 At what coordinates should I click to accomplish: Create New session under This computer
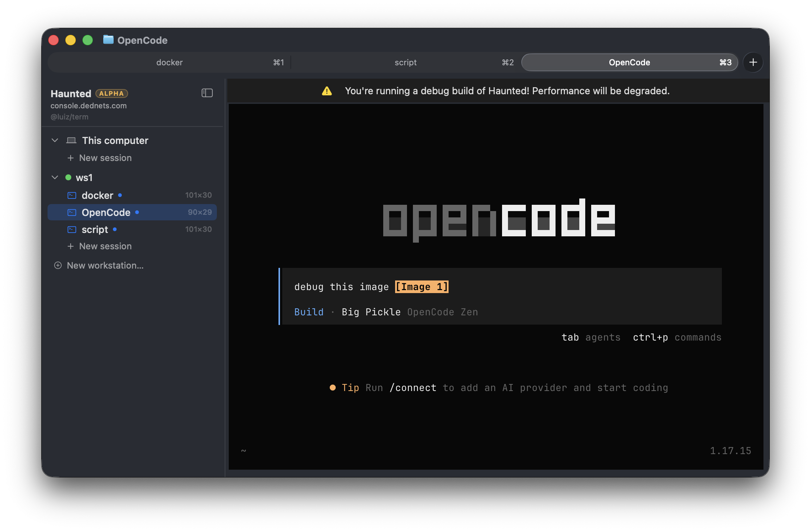(100, 158)
